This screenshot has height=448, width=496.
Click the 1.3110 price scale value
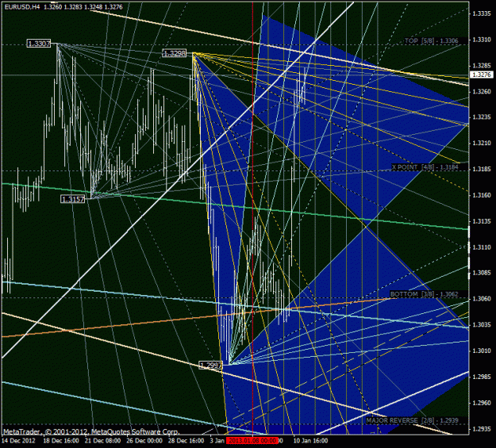tap(482, 247)
